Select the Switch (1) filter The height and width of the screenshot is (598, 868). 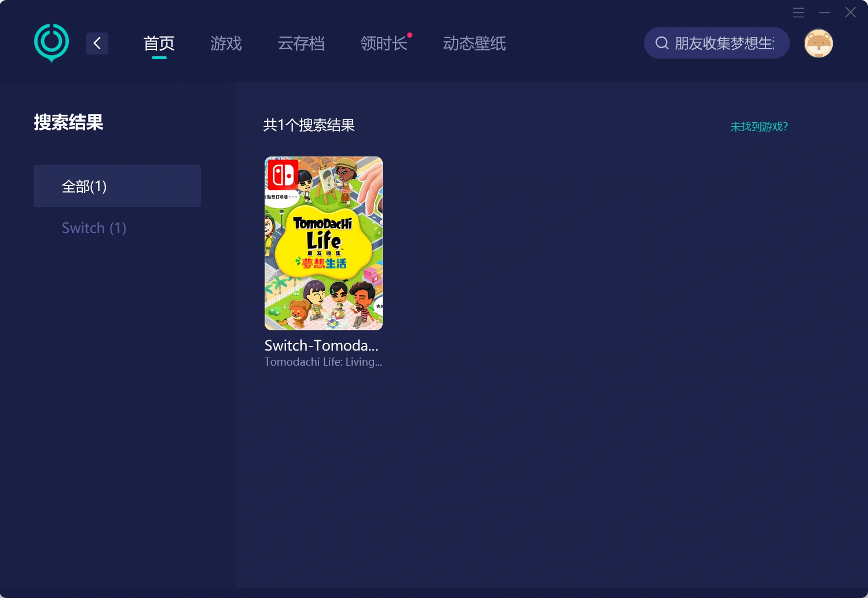(x=94, y=228)
